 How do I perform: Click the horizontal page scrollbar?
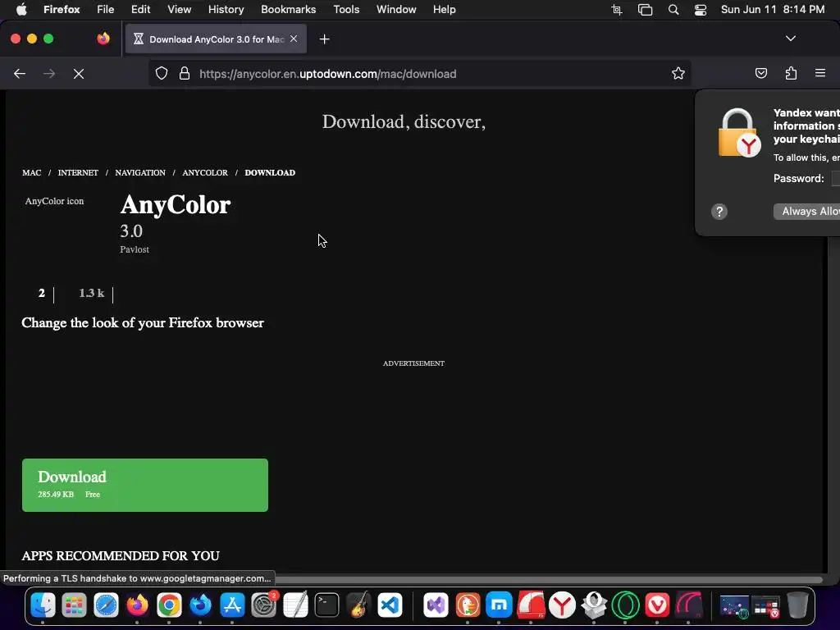549,580
